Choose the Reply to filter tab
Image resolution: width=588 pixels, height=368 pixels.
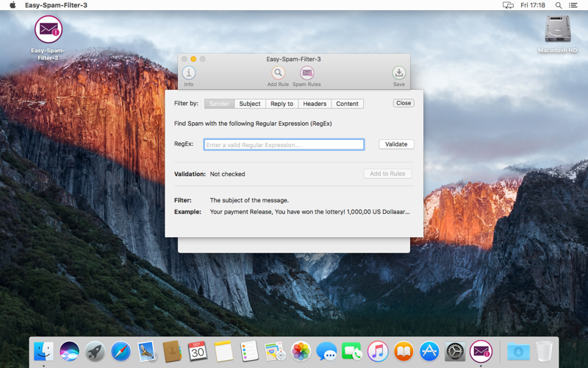282,104
